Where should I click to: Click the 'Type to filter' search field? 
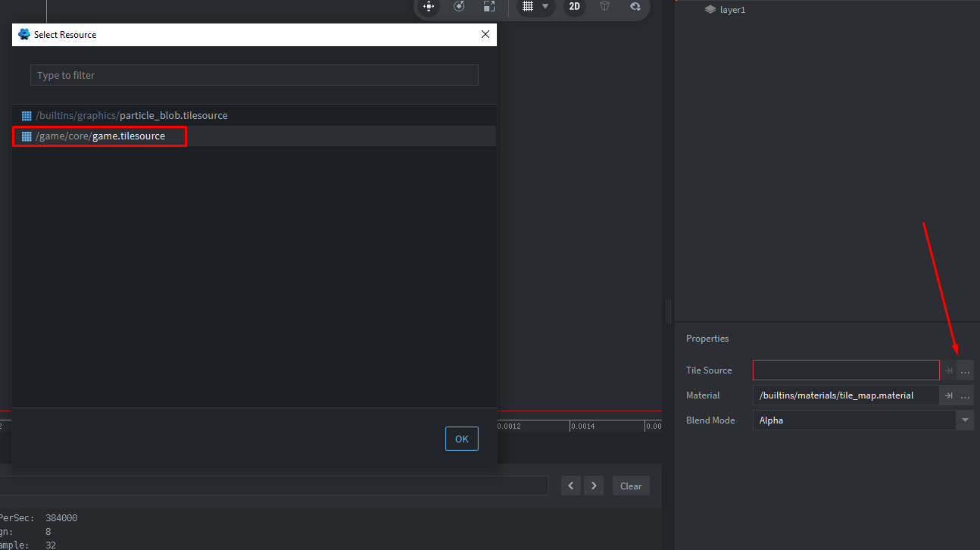pos(254,75)
